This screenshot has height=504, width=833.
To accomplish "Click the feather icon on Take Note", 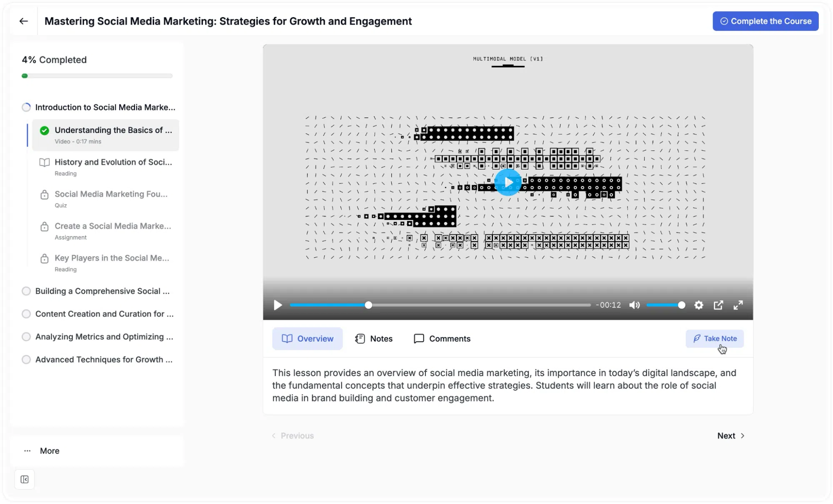I will click(696, 338).
